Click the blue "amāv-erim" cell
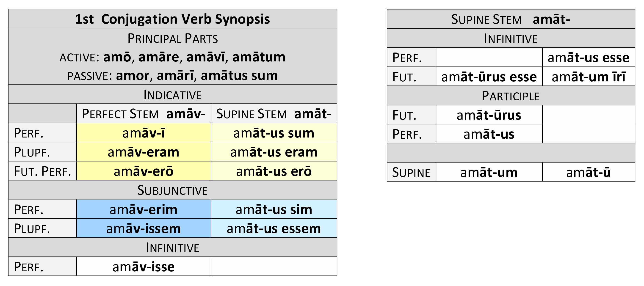The image size is (644, 286). (x=144, y=209)
